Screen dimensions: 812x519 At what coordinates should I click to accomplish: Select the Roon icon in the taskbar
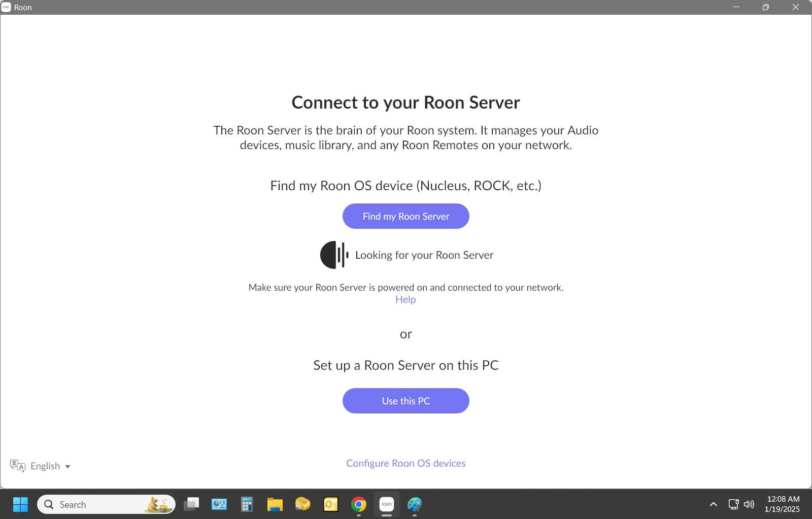[x=387, y=504]
